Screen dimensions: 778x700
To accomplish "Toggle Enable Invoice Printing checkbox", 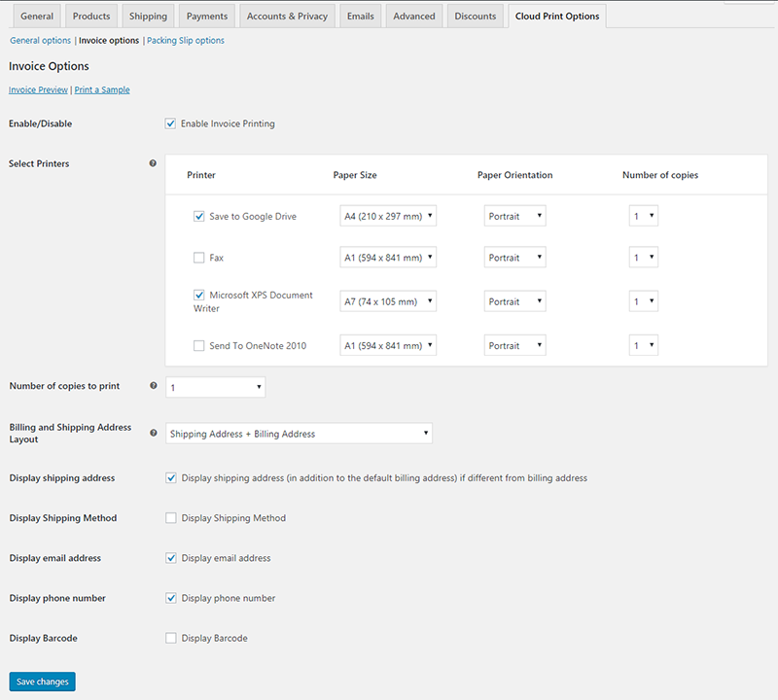I will click(170, 123).
